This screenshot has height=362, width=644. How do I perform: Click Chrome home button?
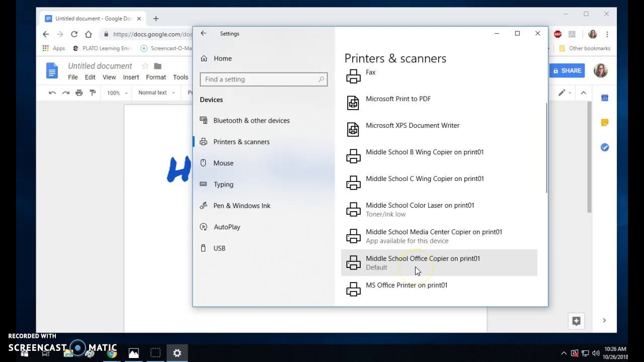[x=89, y=34]
